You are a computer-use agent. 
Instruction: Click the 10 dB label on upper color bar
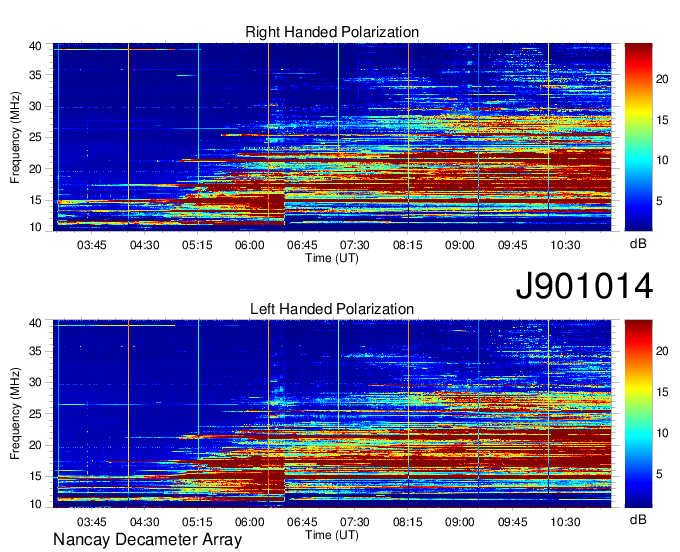point(662,161)
